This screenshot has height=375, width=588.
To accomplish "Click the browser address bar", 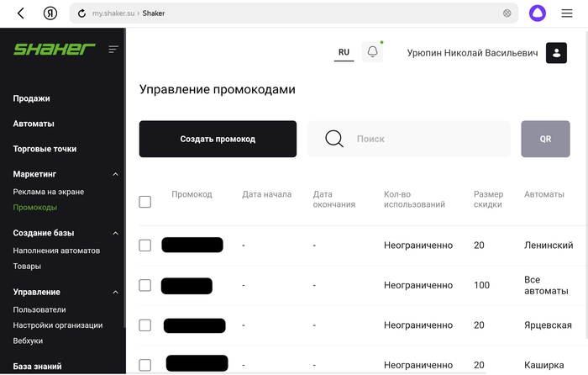I will pos(294,13).
